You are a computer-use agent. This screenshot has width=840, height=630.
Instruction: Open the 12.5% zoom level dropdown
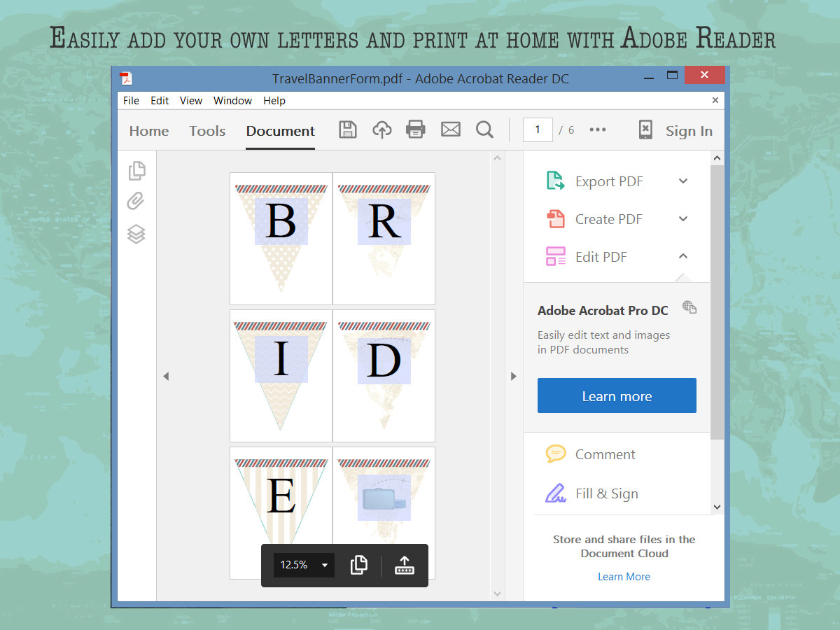coord(303,565)
